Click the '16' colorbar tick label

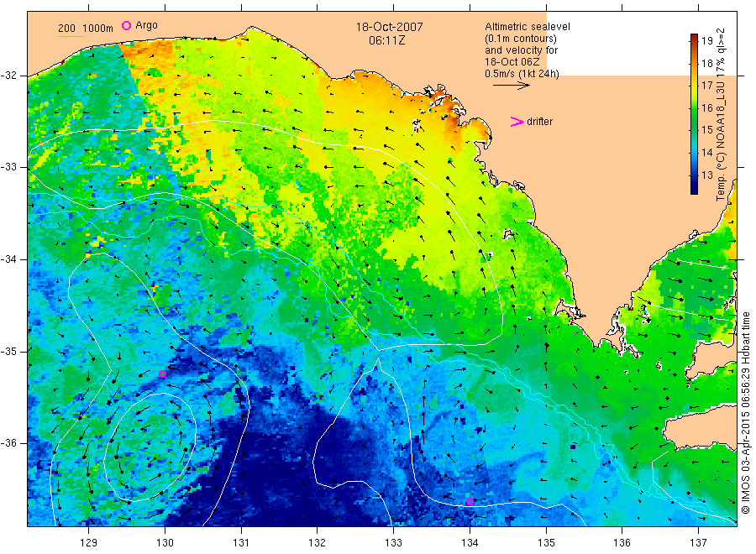(707, 107)
